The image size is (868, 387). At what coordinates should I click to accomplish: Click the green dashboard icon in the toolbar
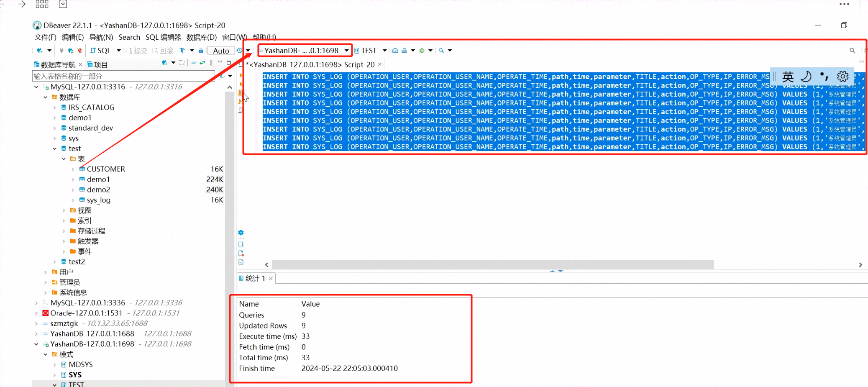[394, 50]
